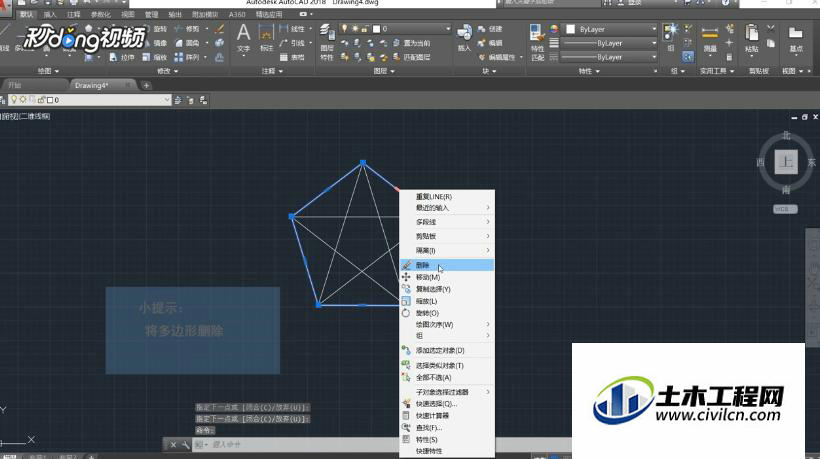Open 快速选择(Q)... dialog entry
This screenshot has width=820, height=459.
point(447,404)
